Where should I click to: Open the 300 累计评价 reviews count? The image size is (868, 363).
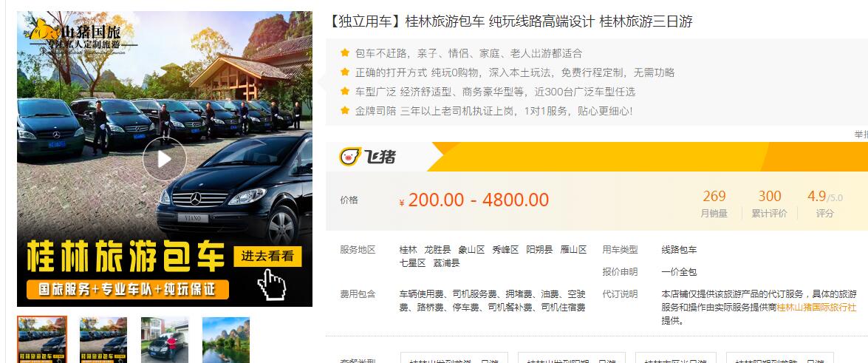point(770,203)
